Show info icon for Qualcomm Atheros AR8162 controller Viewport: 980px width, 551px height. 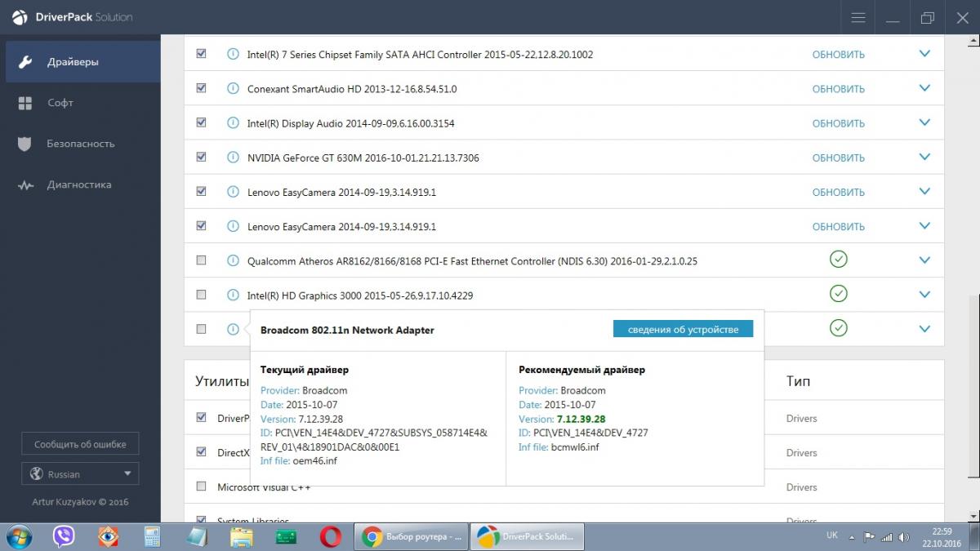click(x=233, y=261)
